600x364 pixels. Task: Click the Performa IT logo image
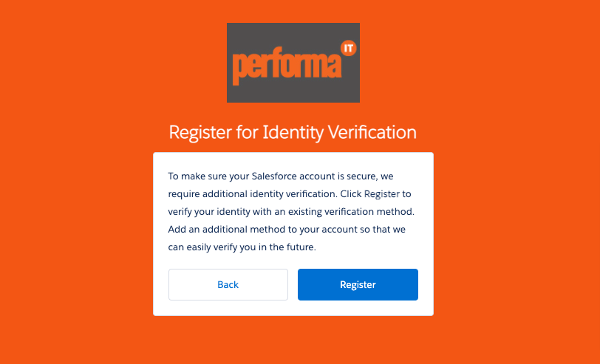(x=293, y=63)
